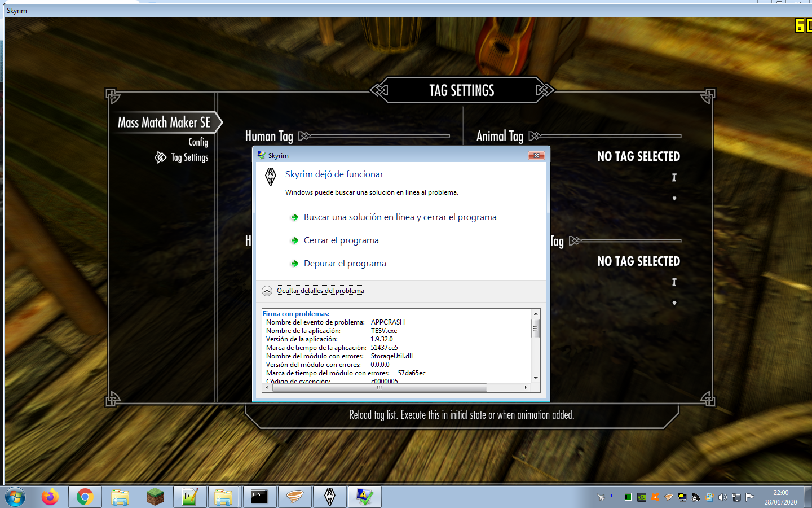Click the details box scroll down arrow
This screenshot has width=812, height=508.
(x=536, y=378)
